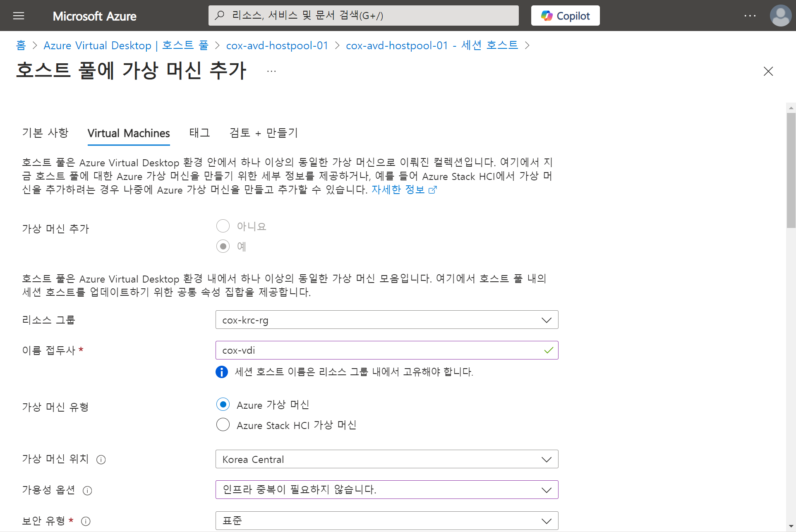Viewport: 796px width, 532px height.
Task: Click the 리소스 그룹 dropdown chevron
Action: click(x=547, y=320)
